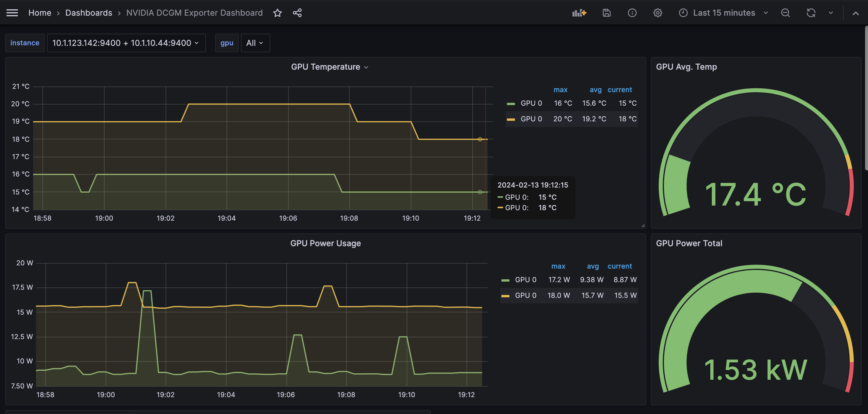
Task: Open the instance variable dropdown
Action: 126,43
